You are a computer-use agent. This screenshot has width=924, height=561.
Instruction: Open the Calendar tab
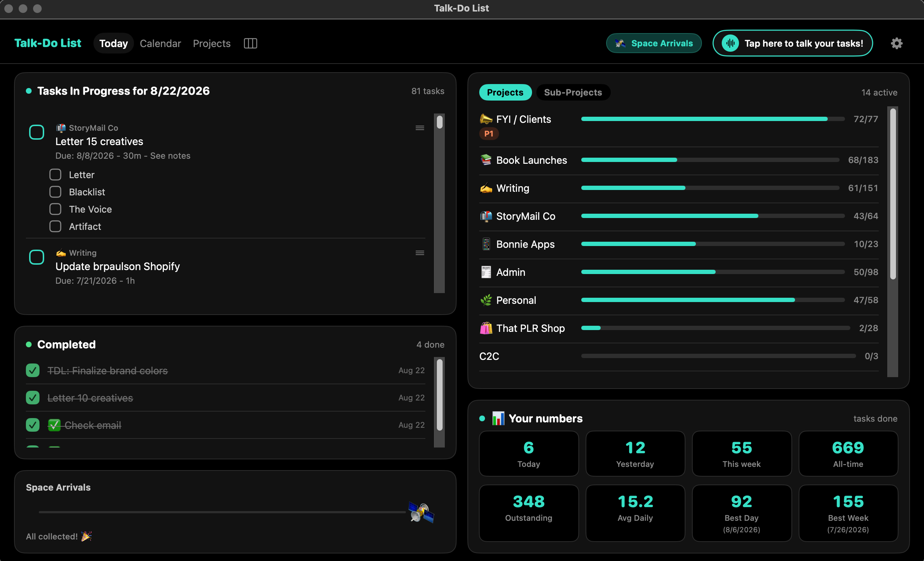[x=160, y=43]
